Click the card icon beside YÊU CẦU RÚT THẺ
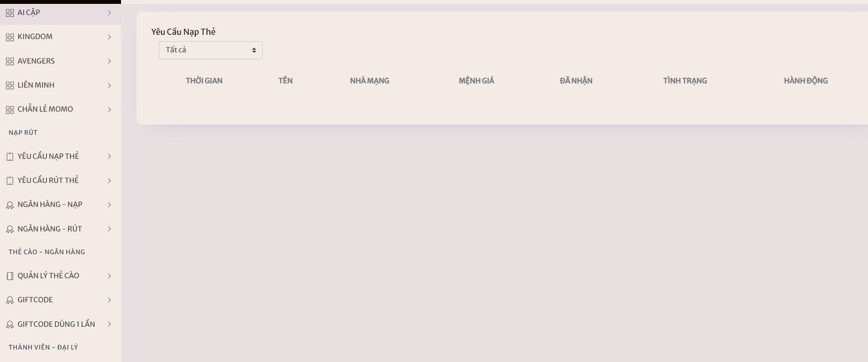 [x=10, y=181]
